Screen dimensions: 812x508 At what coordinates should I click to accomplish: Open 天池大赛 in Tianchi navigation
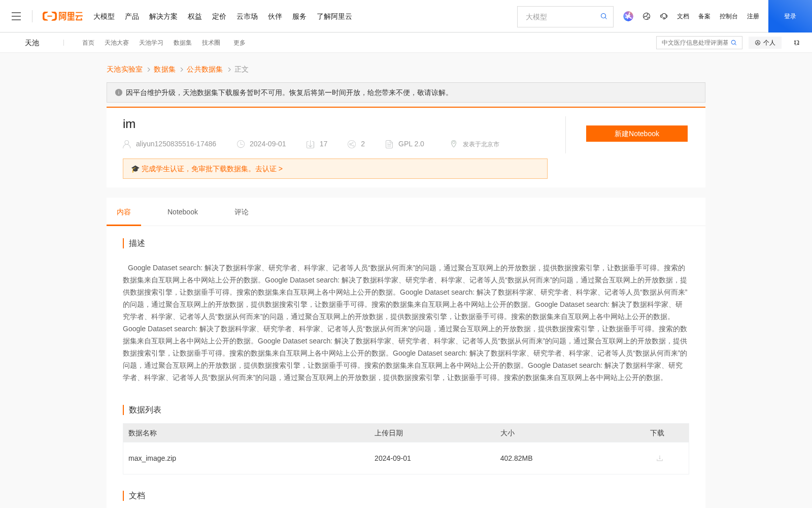(x=117, y=43)
